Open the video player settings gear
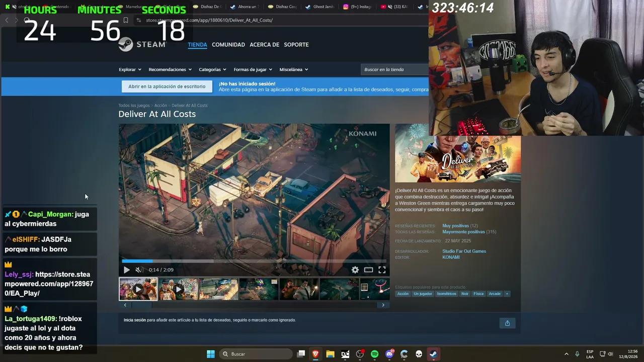This screenshot has height=362, width=644. coord(355,270)
